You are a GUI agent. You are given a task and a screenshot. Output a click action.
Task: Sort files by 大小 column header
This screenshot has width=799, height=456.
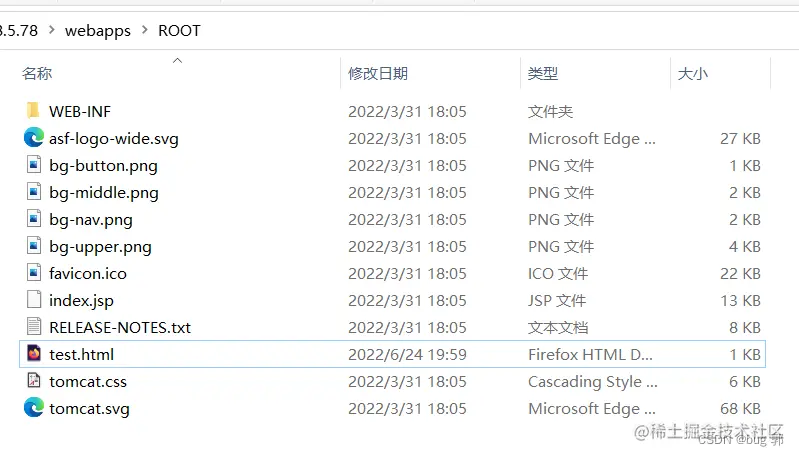coord(693,73)
